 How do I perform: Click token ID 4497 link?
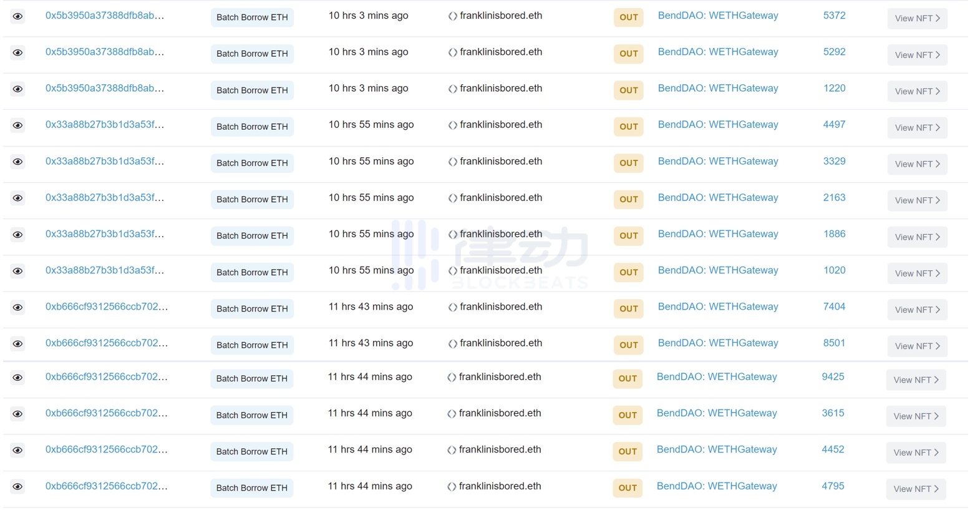coord(833,125)
